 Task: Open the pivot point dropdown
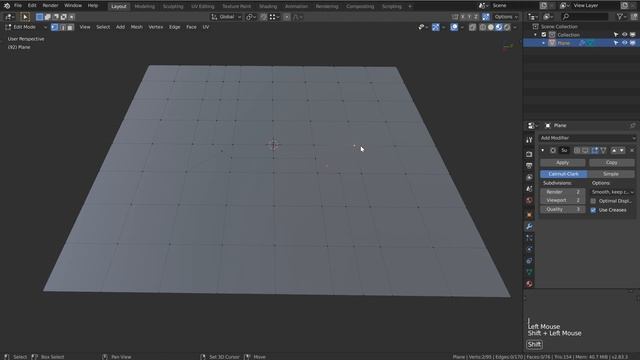tap(251, 17)
